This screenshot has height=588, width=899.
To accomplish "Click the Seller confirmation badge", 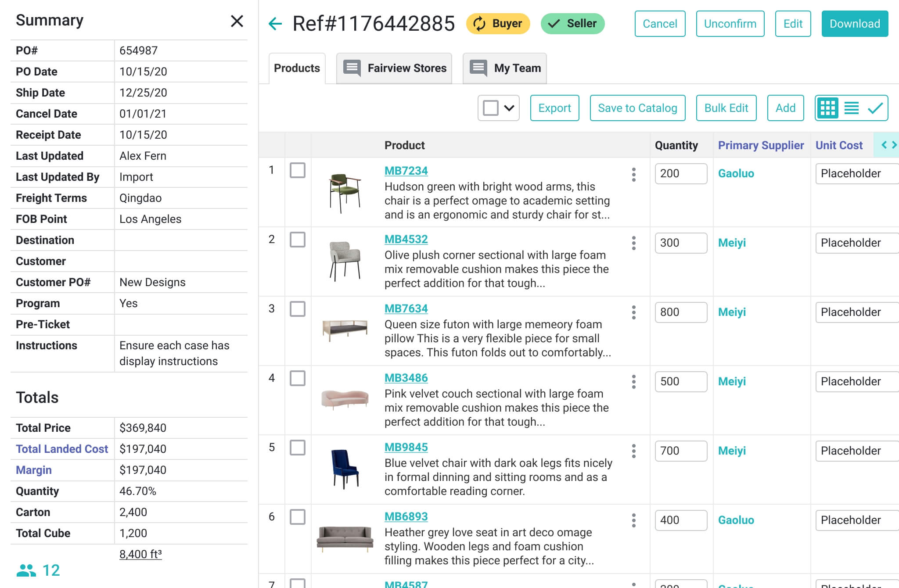I will click(x=572, y=23).
